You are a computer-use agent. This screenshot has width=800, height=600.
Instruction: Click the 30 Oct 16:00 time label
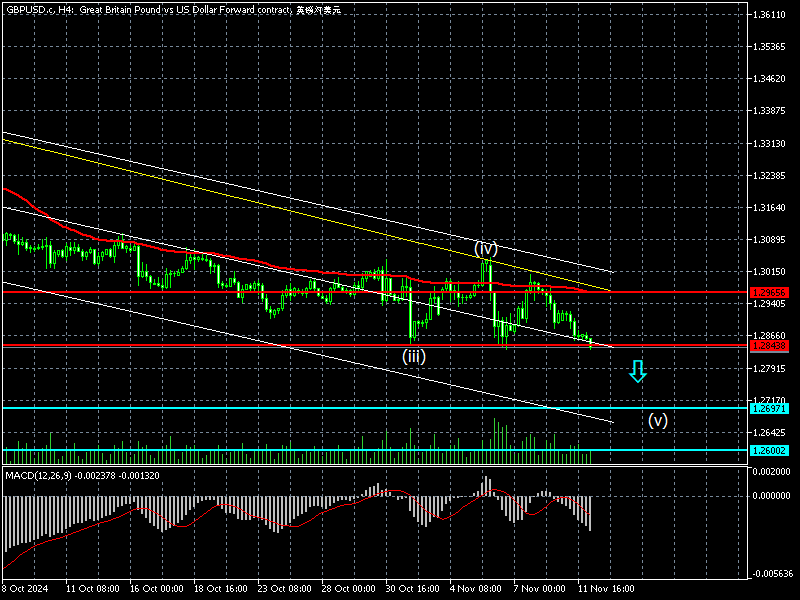[412, 588]
